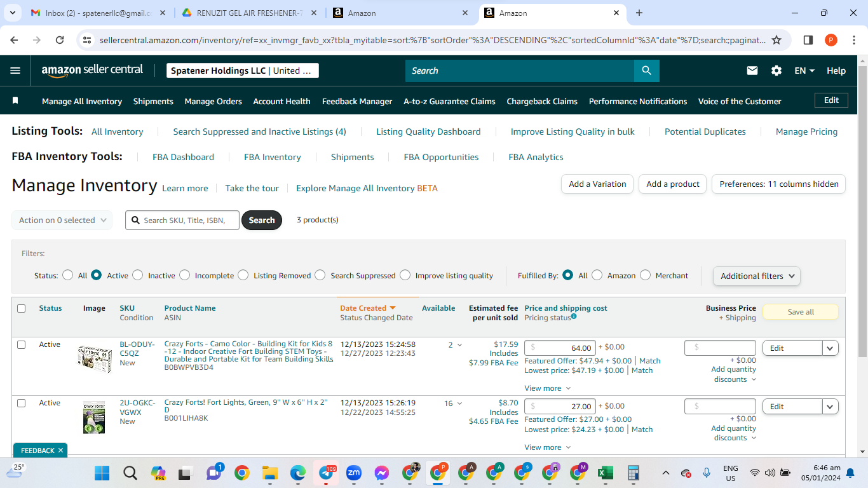This screenshot has width=868, height=488.
Task: Switch to the RENUZIT GEL AIR FRESHENER tab
Action: tap(249, 13)
